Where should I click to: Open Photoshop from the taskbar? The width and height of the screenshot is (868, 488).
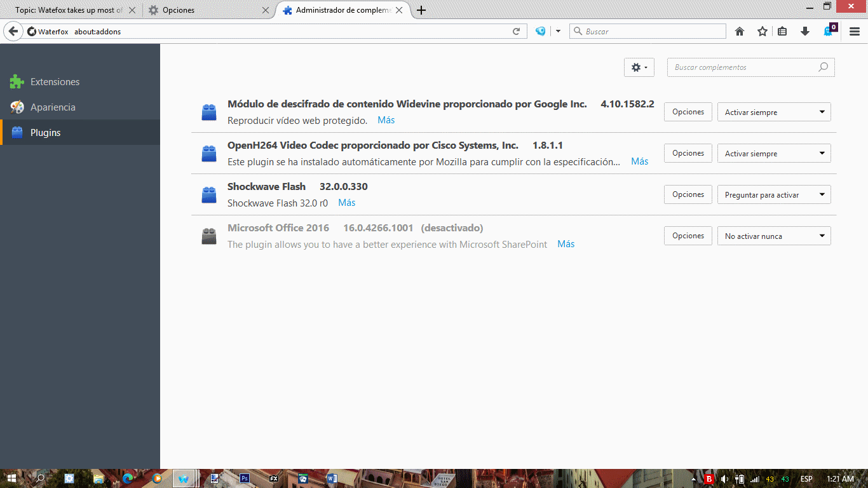click(245, 478)
